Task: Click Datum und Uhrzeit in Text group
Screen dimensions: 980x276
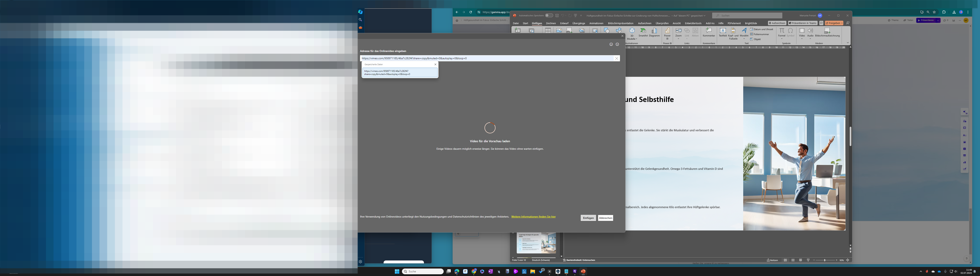Action: tap(762, 29)
